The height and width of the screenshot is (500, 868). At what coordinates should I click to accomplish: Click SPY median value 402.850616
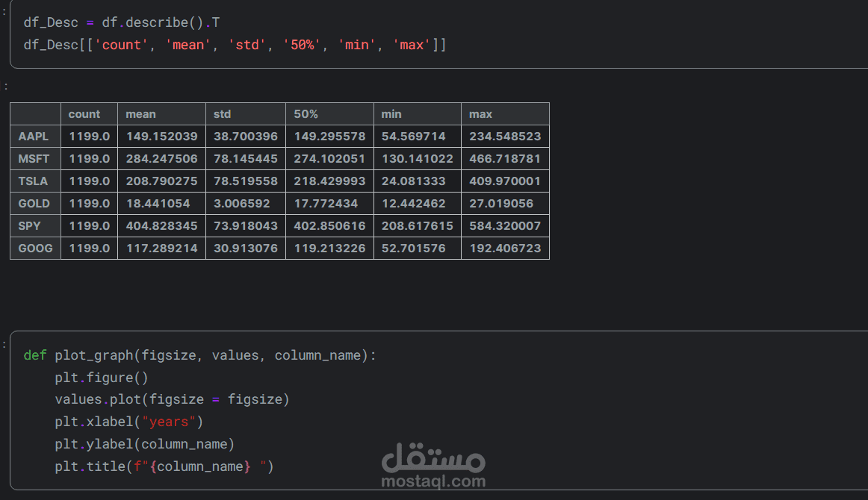click(x=329, y=225)
